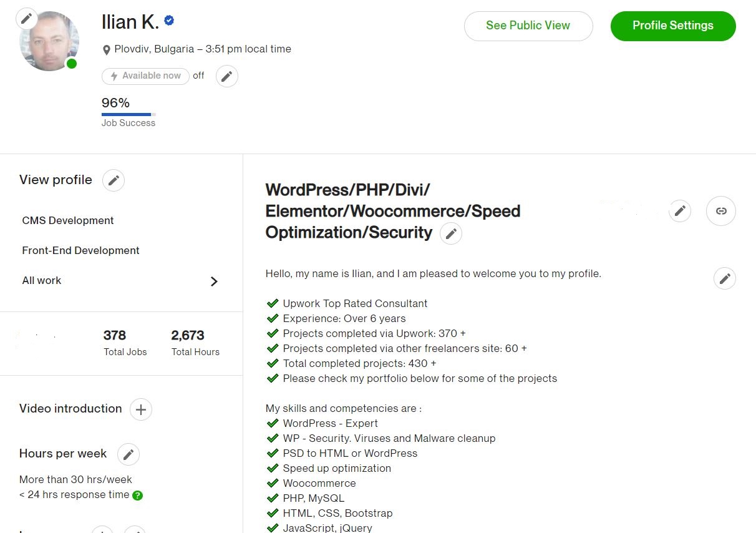Click the Available now badge

pyautogui.click(x=145, y=76)
